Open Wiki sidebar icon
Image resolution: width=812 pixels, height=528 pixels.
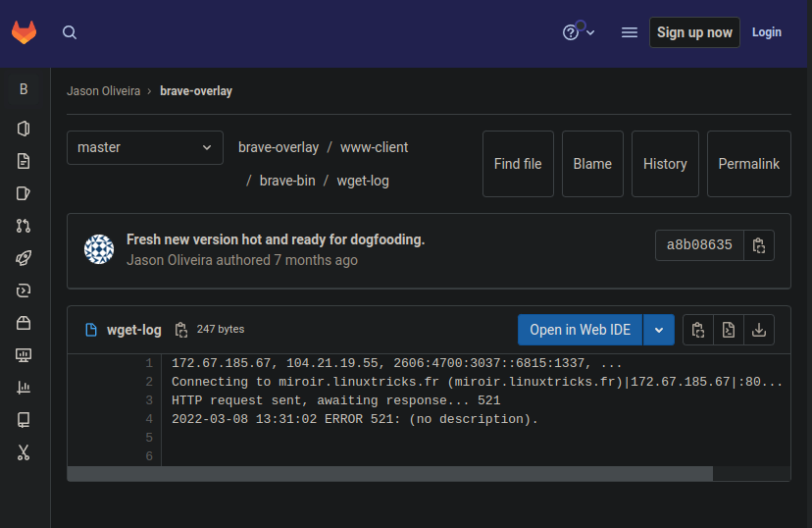click(24, 420)
